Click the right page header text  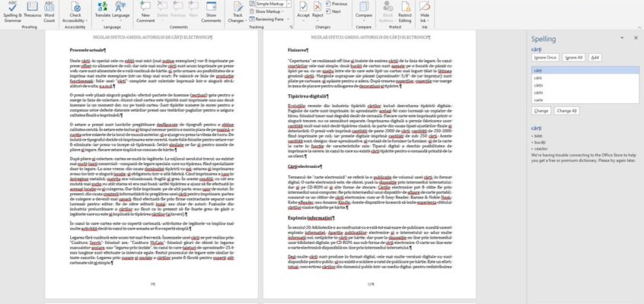click(x=371, y=37)
